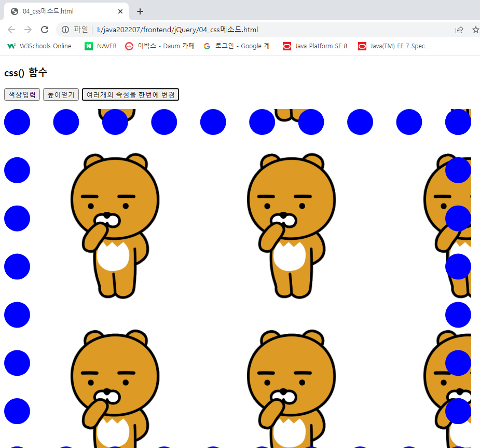Open a new tab with plus button
Viewport: 480px width, 448px height.
140,11
